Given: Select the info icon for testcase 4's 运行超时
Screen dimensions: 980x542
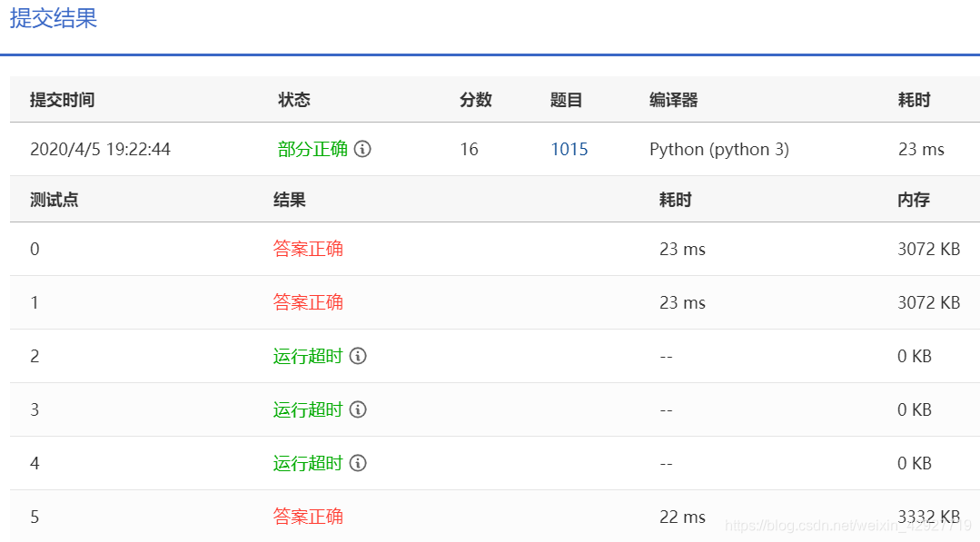Looking at the screenshot, I should (x=357, y=463).
